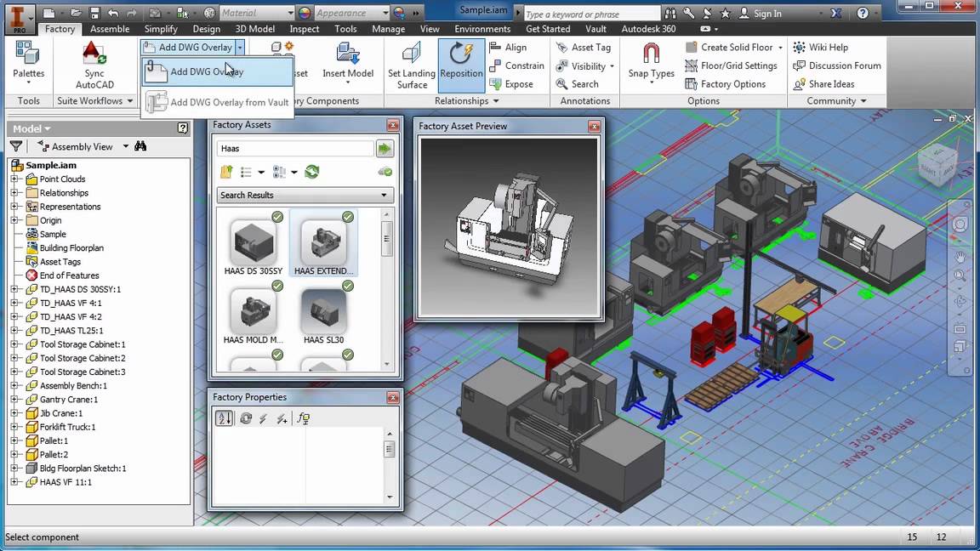980x551 pixels.
Task: Click the Expose tool
Action: point(511,83)
